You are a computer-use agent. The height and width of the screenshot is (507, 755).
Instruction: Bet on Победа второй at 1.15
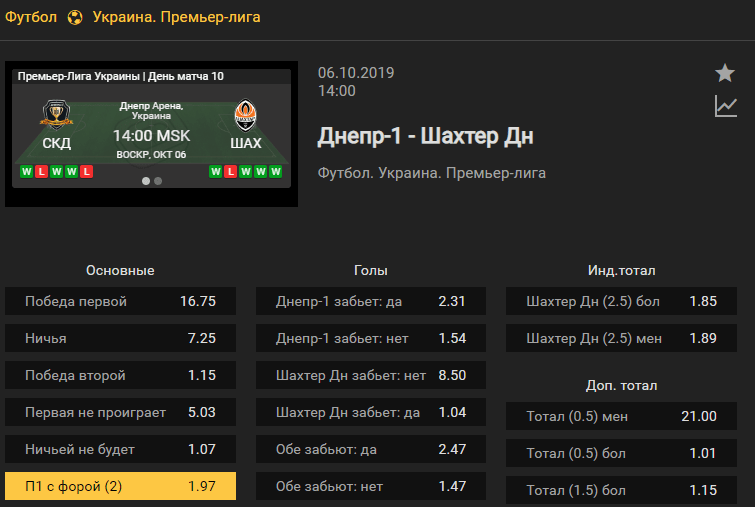[x=120, y=375]
